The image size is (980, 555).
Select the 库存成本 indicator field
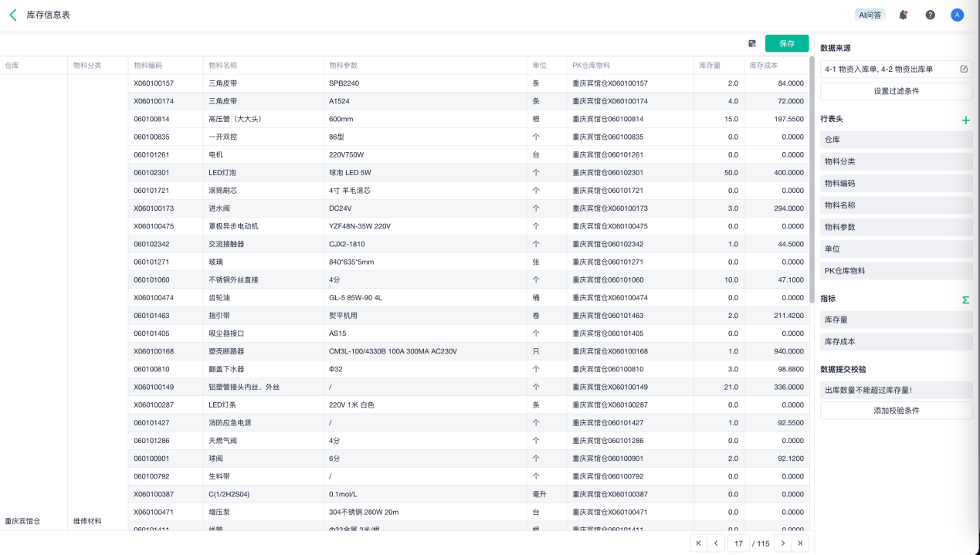pyautogui.click(x=896, y=341)
